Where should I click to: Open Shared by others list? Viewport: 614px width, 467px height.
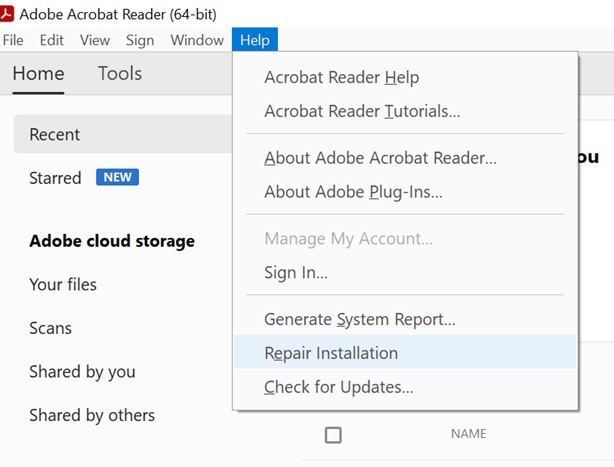coord(92,415)
